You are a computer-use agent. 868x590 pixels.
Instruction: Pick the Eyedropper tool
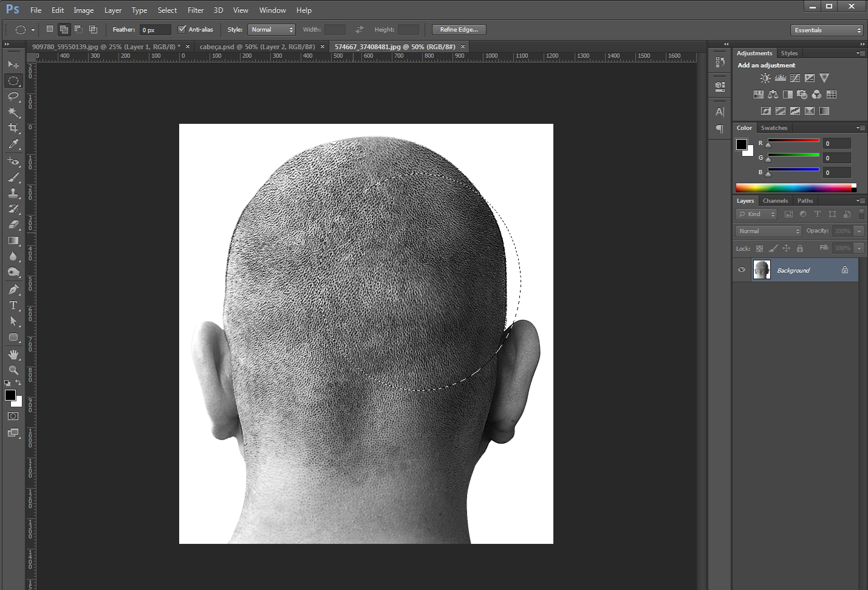pyautogui.click(x=13, y=144)
